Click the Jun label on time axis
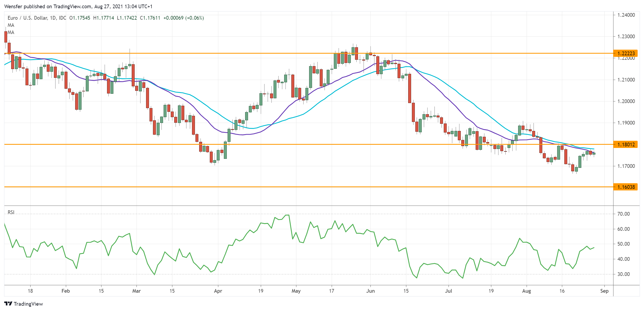The width and height of the screenshot is (644, 311). pos(370,291)
